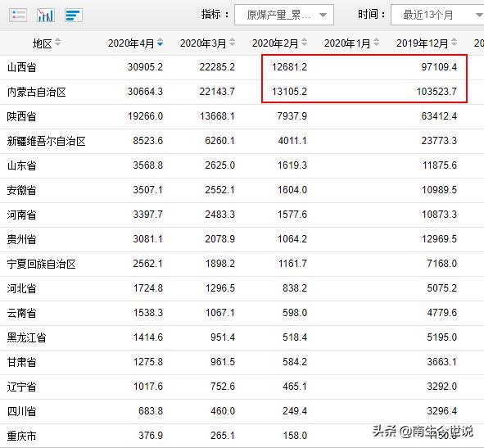
Task: Click the value 12969.5 for 贵州省
Action: [x=439, y=239]
